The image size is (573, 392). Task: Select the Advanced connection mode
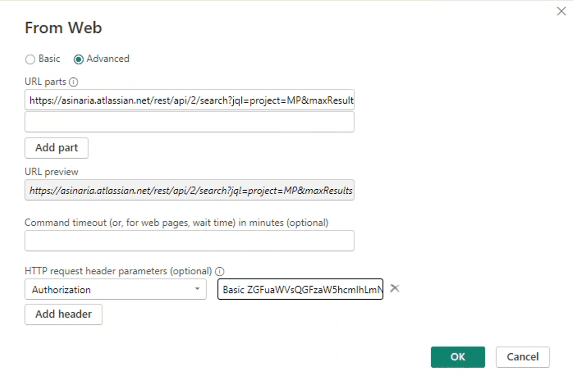pos(79,59)
